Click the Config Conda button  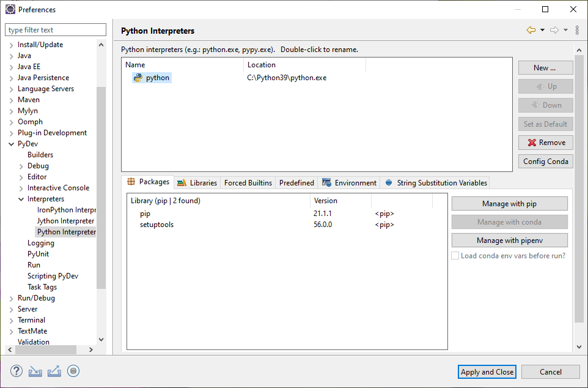[x=545, y=161]
